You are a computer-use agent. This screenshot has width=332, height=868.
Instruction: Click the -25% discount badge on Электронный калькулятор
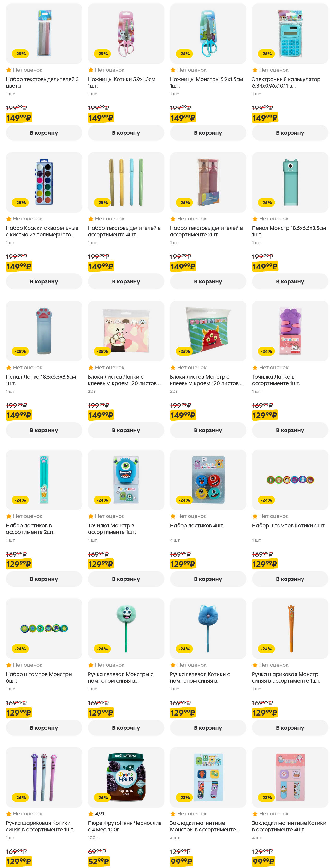(x=266, y=54)
